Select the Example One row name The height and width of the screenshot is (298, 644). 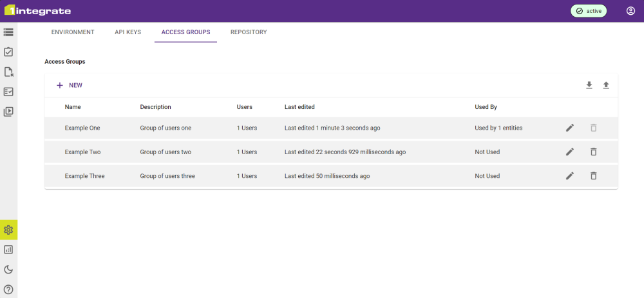coord(82,128)
